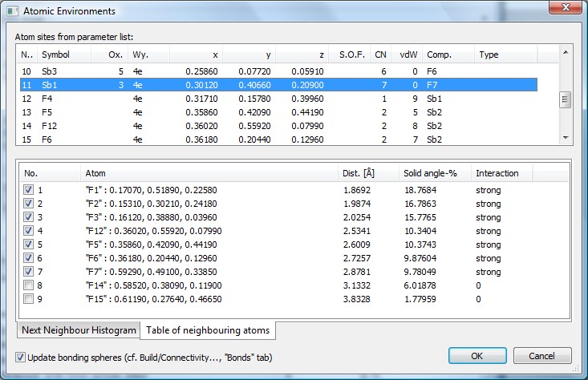Select row 13 F5 in atom sites

tap(278, 112)
